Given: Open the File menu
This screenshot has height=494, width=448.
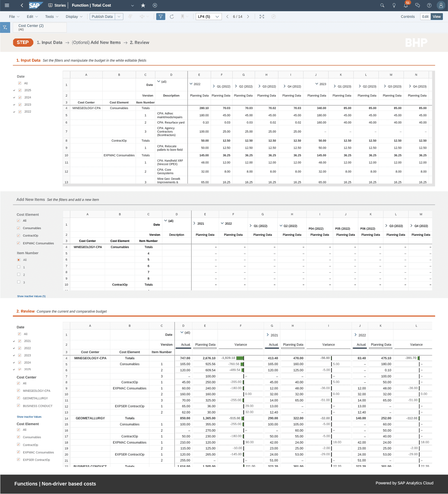Looking at the screenshot, I should [x=14, y=17].
